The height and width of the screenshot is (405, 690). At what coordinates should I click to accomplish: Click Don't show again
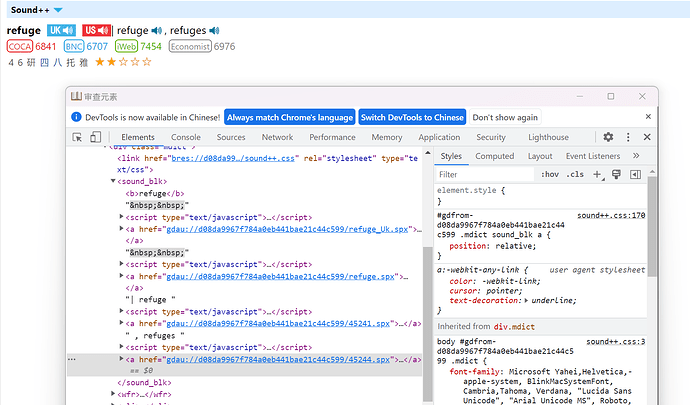coord(505,117)
